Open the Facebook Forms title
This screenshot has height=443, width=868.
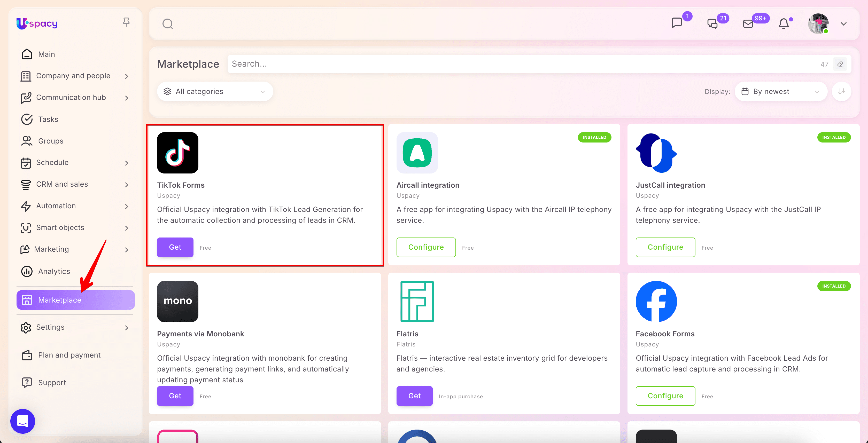665,334
